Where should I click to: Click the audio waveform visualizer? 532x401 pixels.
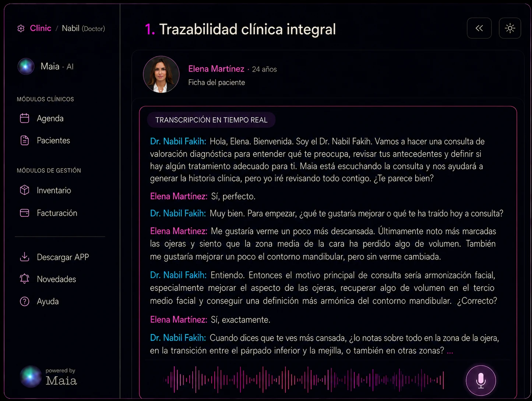click(304, 379)
